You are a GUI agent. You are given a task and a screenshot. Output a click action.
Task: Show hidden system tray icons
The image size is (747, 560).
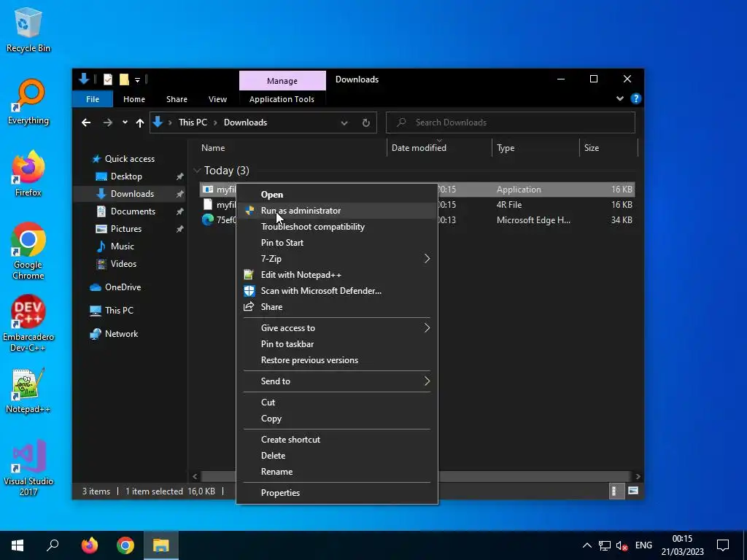(x=587, y=545)
